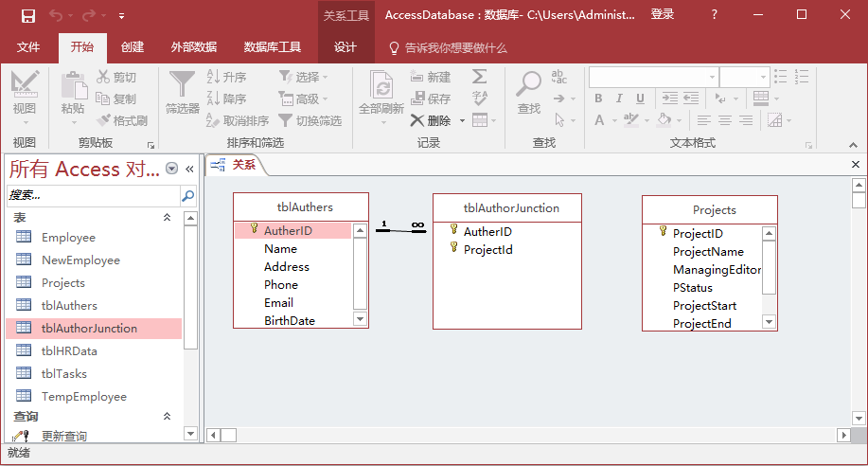This screenshot has width=868, height=466.
Task: Click the Paste (粘贴) clipboard icon
Action: pyautogui.click(x=73, y=85)
